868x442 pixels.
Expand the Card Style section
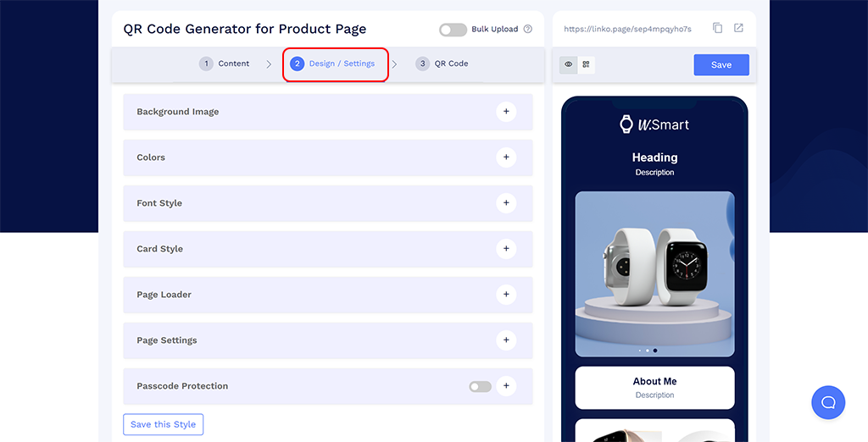pos(506,248)
